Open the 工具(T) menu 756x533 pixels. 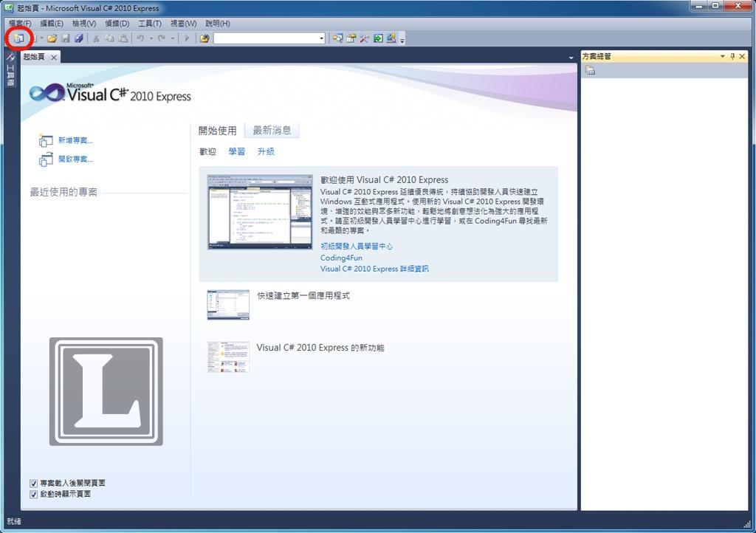tap(149, 23)
